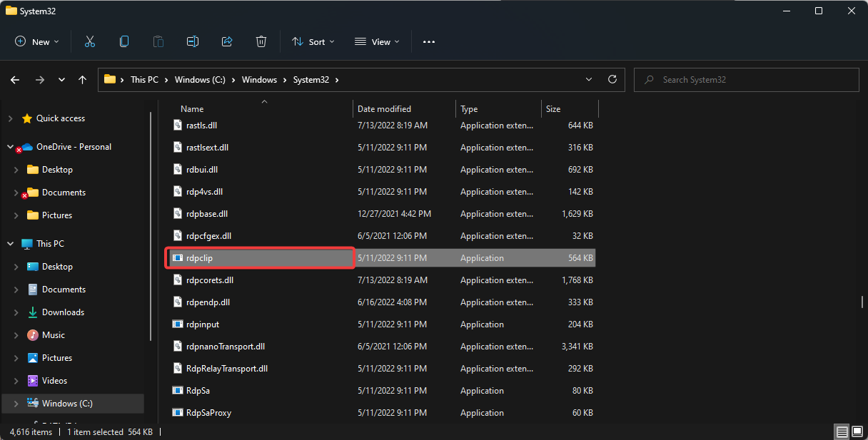Click the Cut scissors icon
The image size is (868, 440).
pyautogui.click(x=89, y=41)
